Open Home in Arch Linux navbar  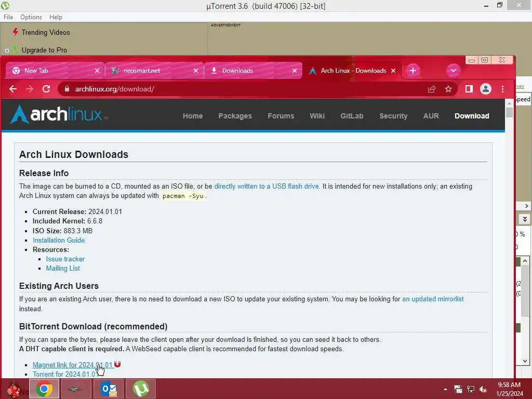pyautogui.click(x=193, y=116)
